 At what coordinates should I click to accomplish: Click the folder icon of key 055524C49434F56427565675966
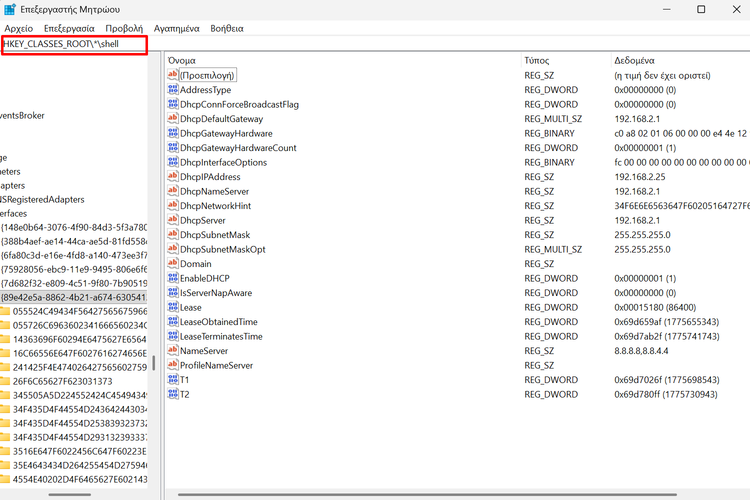pos(5,311)
